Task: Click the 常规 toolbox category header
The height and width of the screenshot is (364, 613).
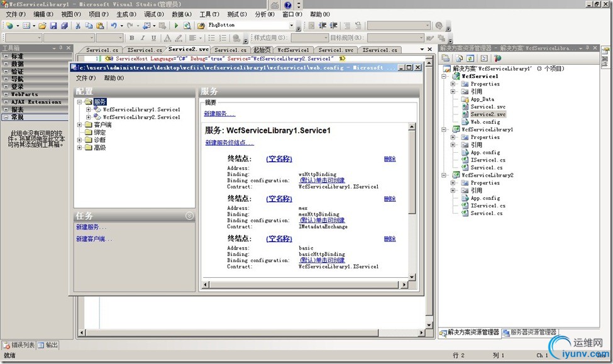Action: point(35,117)
